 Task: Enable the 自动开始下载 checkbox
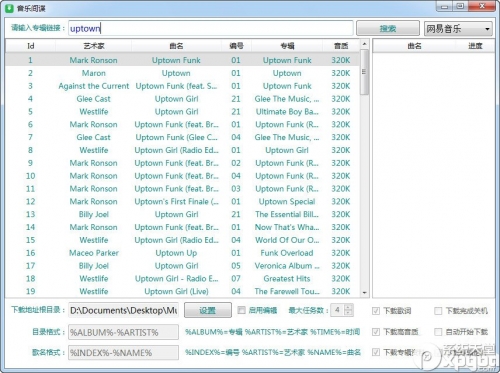click(x=438, y=332)
